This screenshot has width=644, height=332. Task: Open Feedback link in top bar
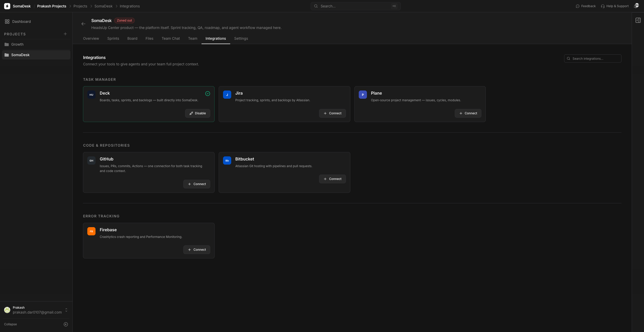[586, 6]
